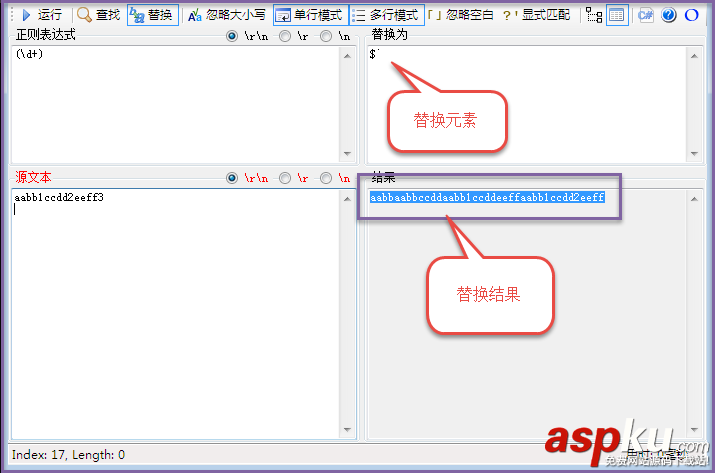The width and height of the screenshot is (715, 473).
Task: Select the 替换 replace mode
Action: coord(152,15)
